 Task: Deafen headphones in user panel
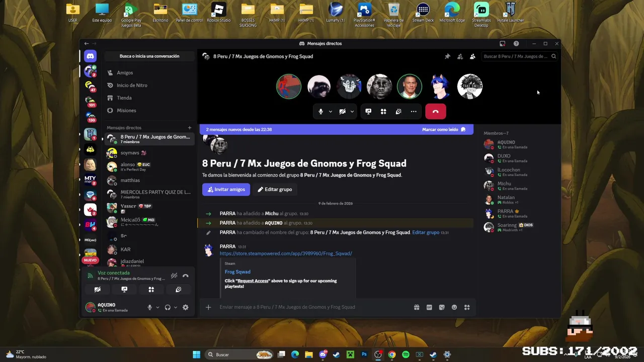[x=168, y=307]
